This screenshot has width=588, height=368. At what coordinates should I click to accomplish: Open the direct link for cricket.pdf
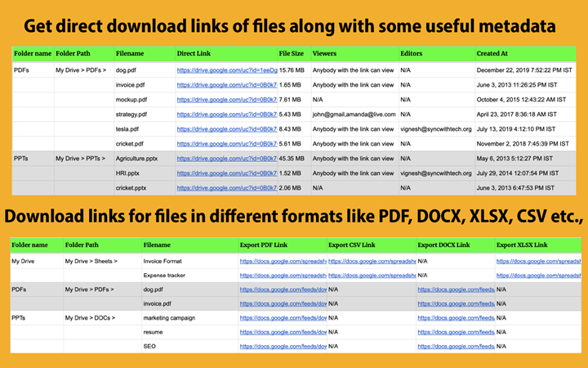click(x=227, y=143)
